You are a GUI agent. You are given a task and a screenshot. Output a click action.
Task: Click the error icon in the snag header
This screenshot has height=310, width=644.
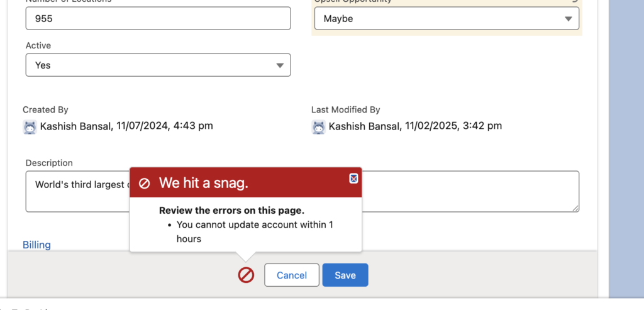click(x=144, y=183)
